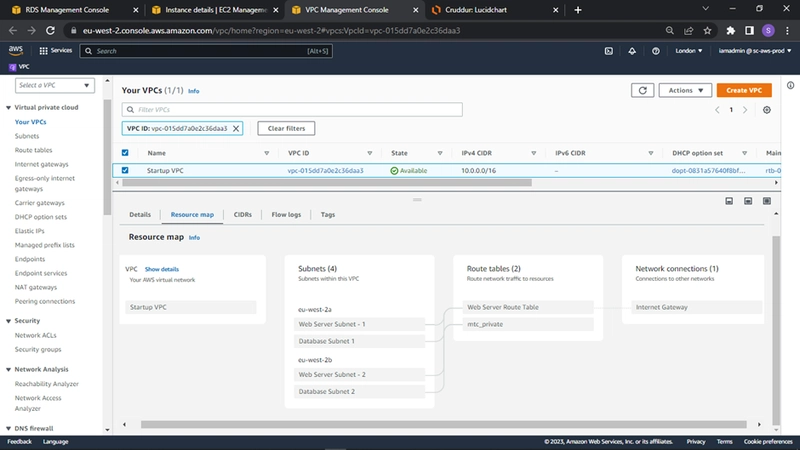The width and height of the screenshot is (800, 450).
Task: Refresh the VPC list
Action: click(x=642, y=90)
